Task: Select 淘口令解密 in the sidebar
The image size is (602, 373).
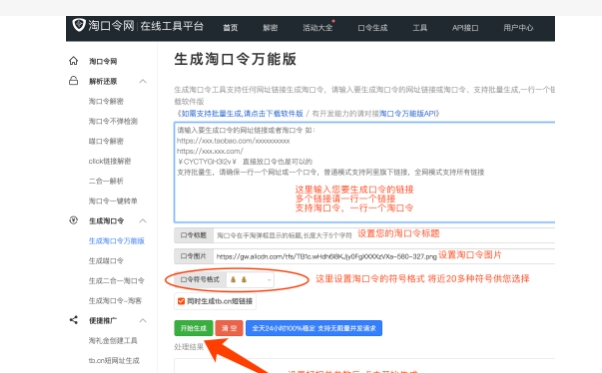Action: pos(106,101)
